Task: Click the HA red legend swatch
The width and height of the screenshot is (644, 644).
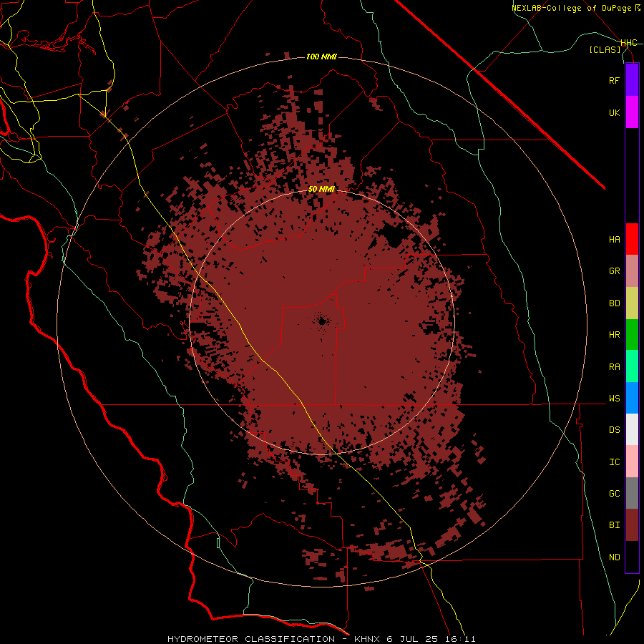Action: (632, 239)
